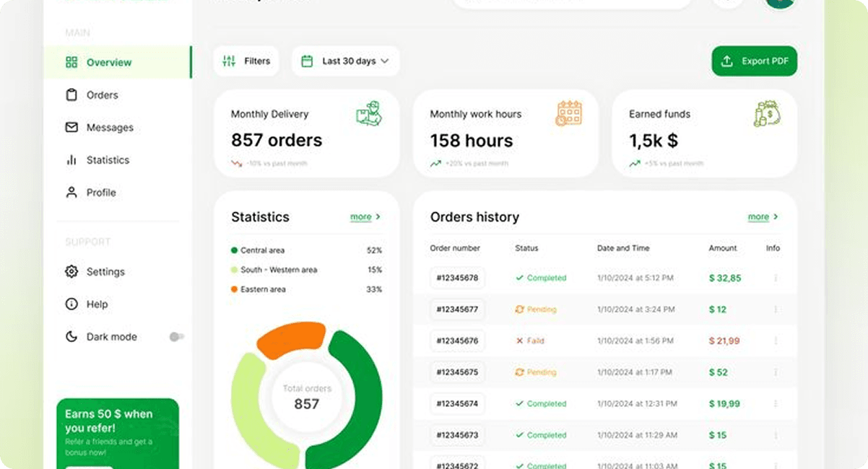Viewport: 868px width, 469px height.
Task: Open the Overview section in sidebar
Action: 118,62
